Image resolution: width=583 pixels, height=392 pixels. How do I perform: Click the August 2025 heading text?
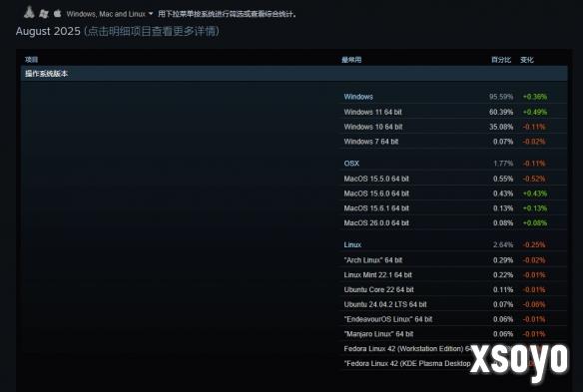pos(48,31)
